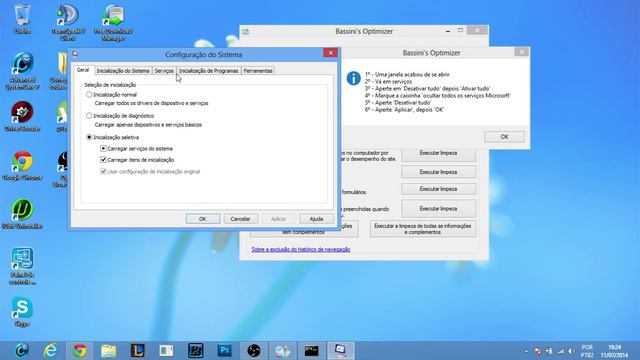The height and width of the screenshot is (360, 640).
Task: Open Sobre a exclusão do histórico link
Action: (301, 249)
